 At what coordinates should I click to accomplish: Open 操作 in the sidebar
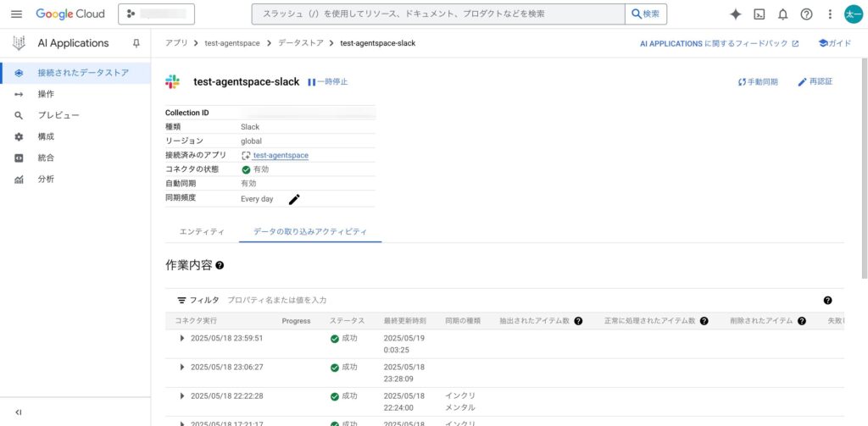pyautogui.click(x=75, y=94)
